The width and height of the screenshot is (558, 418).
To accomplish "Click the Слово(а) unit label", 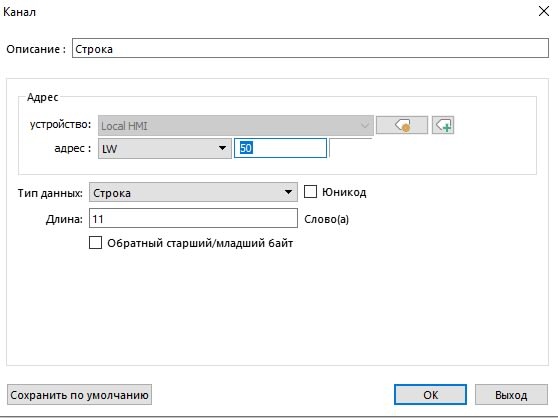I will coord(326,219).
